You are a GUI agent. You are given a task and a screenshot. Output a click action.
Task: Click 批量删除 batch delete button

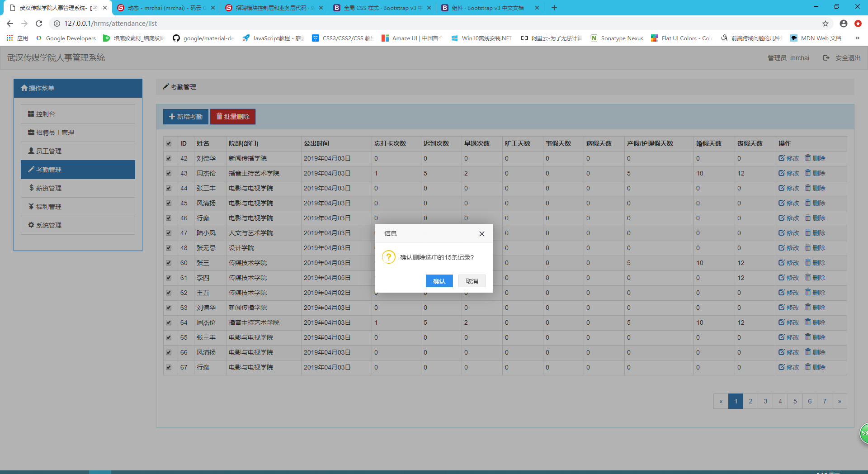pos(233,117)
